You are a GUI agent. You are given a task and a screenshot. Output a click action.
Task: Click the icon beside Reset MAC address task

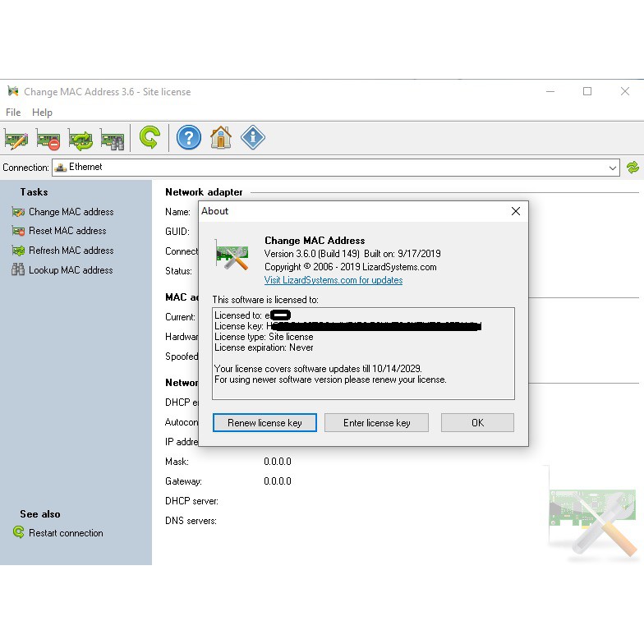tap(18, 231)
